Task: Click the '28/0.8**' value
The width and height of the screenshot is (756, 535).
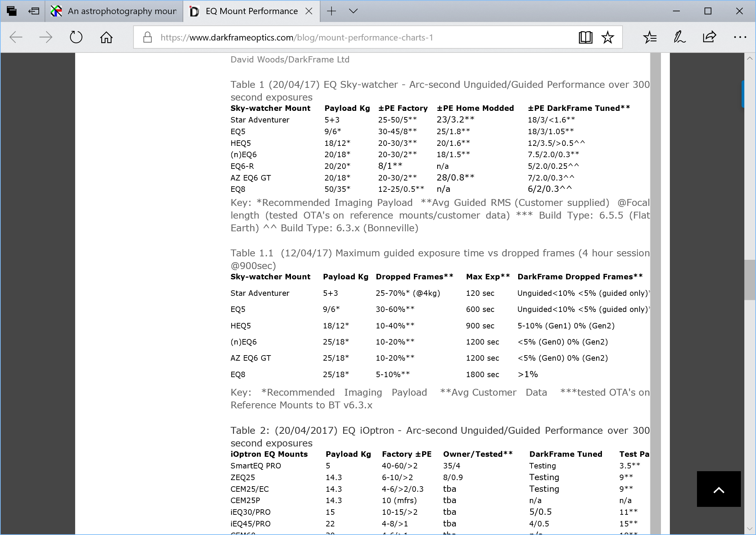Action: (455, 177)
